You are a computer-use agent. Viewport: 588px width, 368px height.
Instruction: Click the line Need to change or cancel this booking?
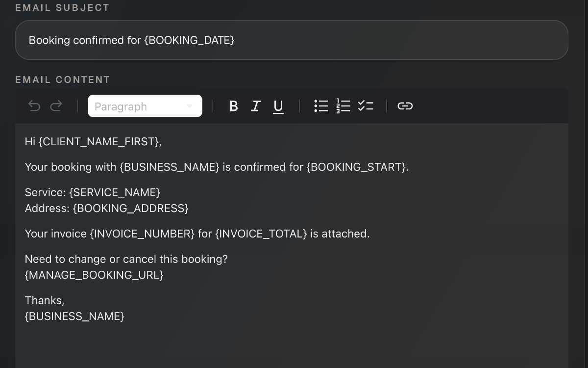[x=126, y=259]
